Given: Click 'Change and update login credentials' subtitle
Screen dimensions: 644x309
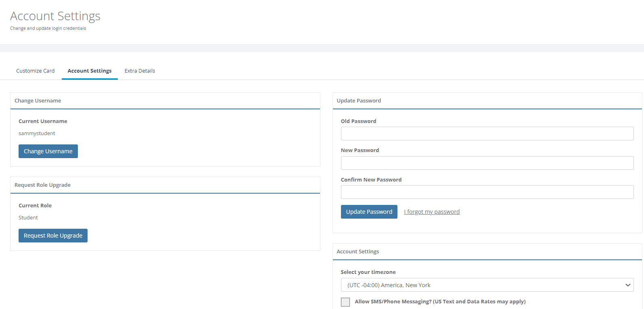Looking at the screenshot, I should tap(48, 28).
